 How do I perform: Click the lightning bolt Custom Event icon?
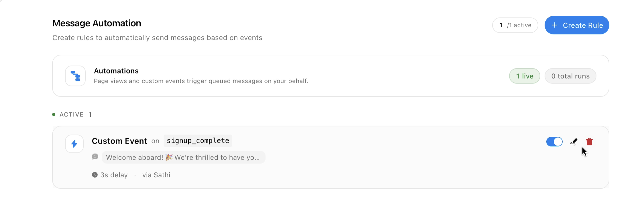74,144
